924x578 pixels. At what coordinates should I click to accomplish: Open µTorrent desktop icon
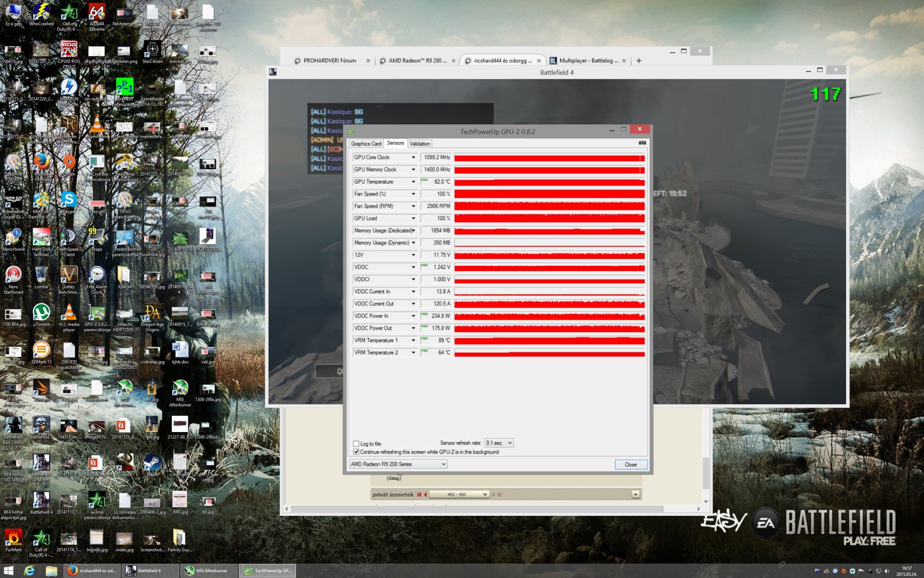tap(41, 315)
